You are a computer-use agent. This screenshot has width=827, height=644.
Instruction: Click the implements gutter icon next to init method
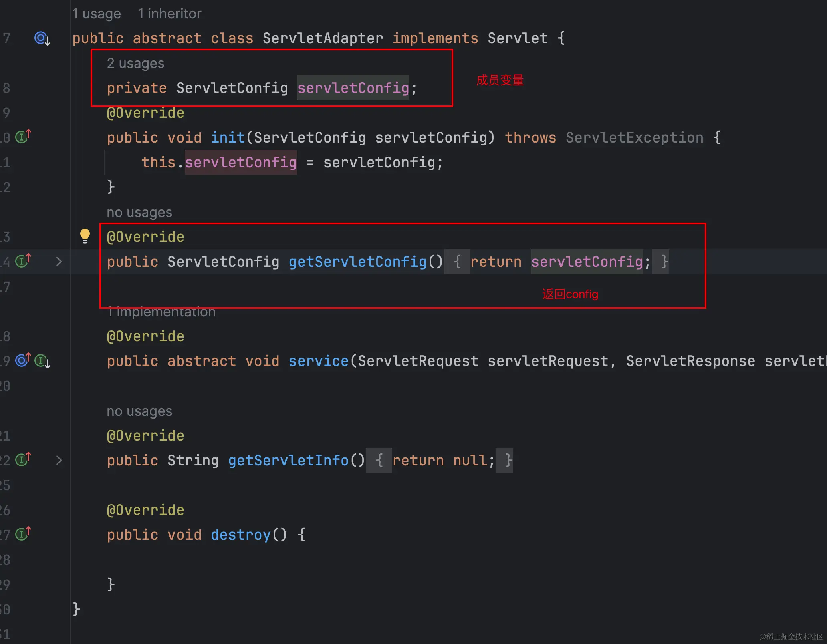tap(23, 137)
